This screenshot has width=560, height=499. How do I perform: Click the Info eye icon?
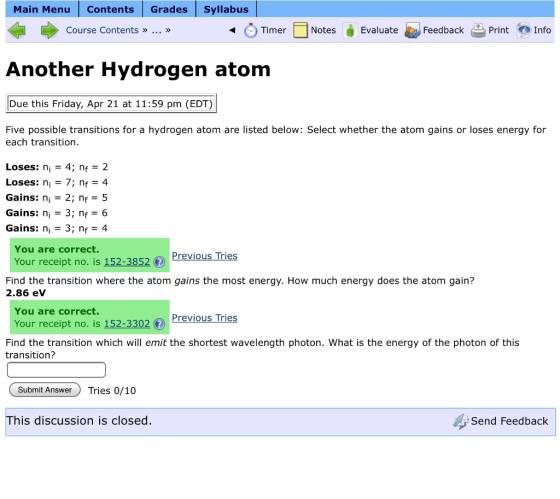point(524,30)
